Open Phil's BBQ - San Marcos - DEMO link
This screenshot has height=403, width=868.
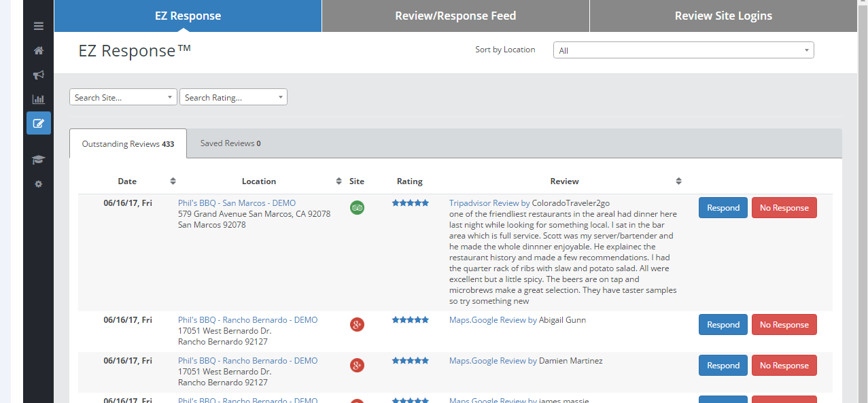point(237,203)
